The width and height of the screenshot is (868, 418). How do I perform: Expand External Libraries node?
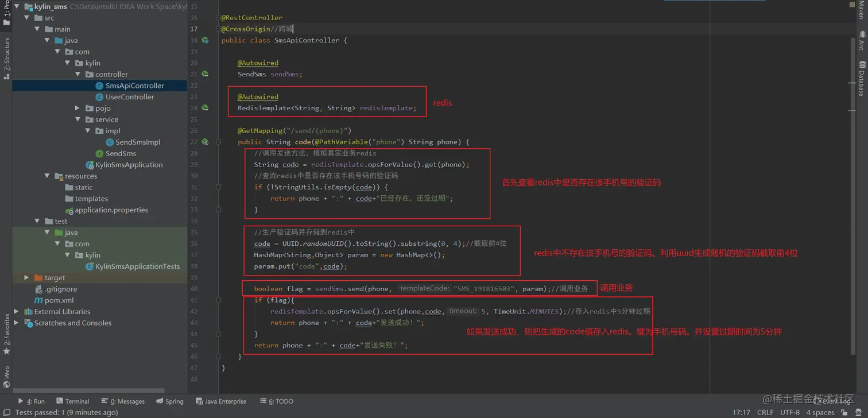16,312
